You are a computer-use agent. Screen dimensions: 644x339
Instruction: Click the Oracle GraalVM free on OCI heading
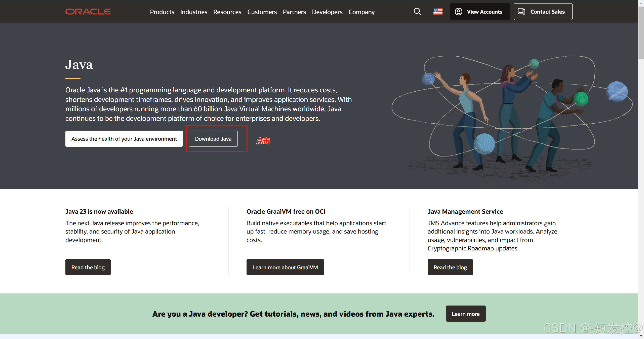tap(286, 211)
